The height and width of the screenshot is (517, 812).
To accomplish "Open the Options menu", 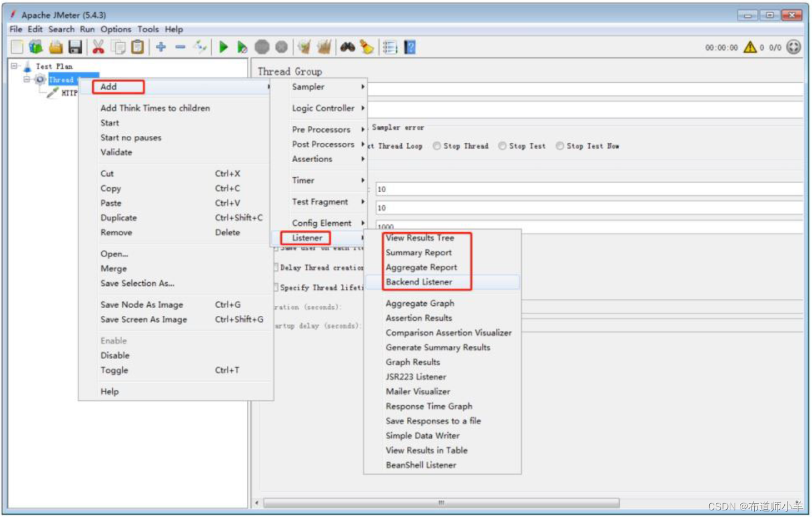I will pos(116,29).
